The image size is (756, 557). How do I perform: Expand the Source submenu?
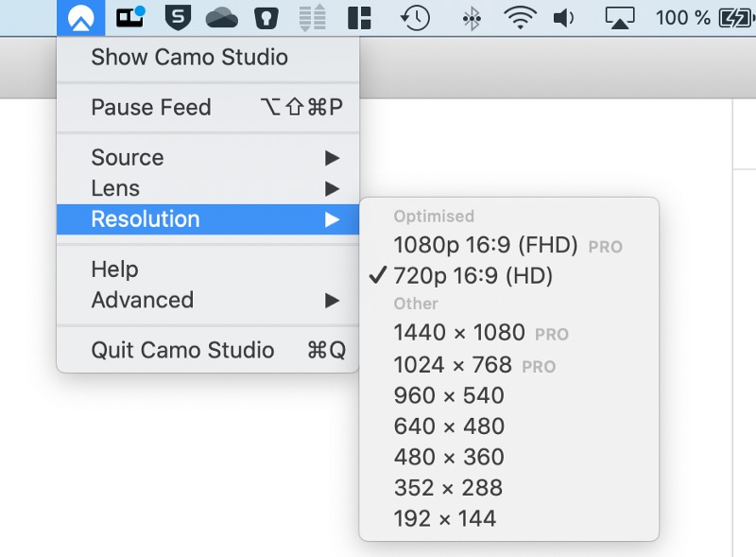[208, 157]
